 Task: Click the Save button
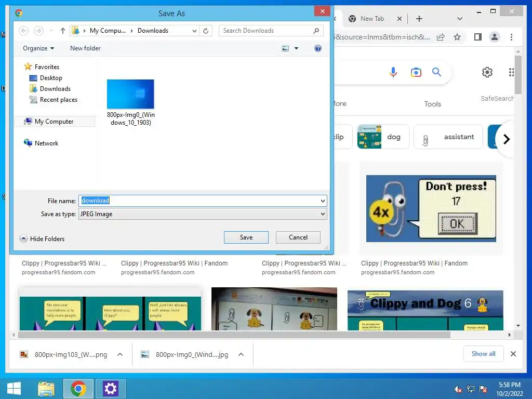pyautogui.click(x=246, y=237)
